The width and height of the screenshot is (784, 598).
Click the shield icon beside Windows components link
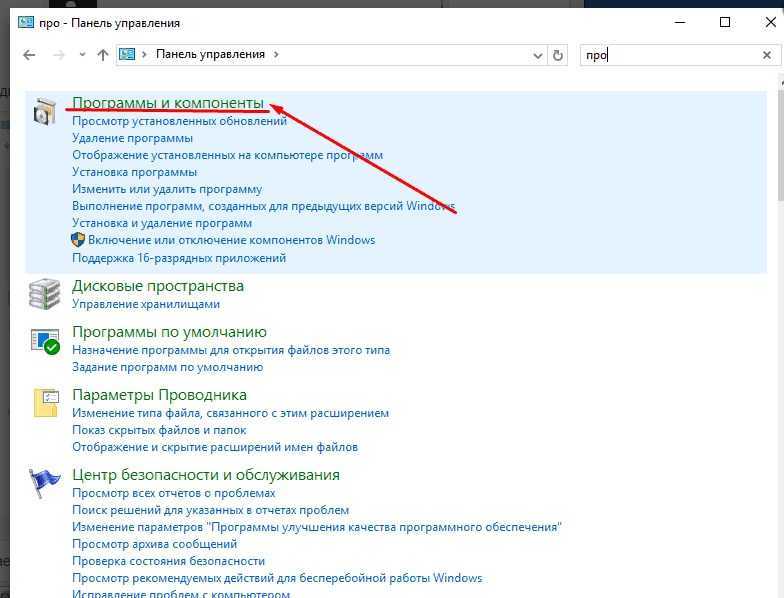tap(78, 240)
